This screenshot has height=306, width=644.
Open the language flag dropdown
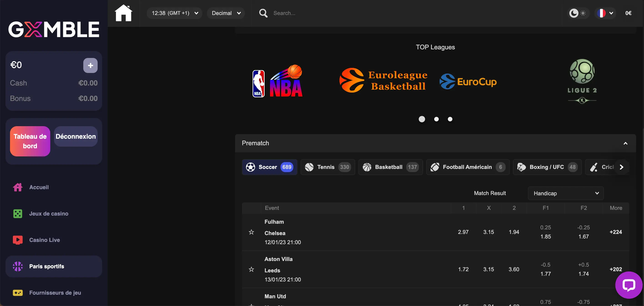point(605,13)
